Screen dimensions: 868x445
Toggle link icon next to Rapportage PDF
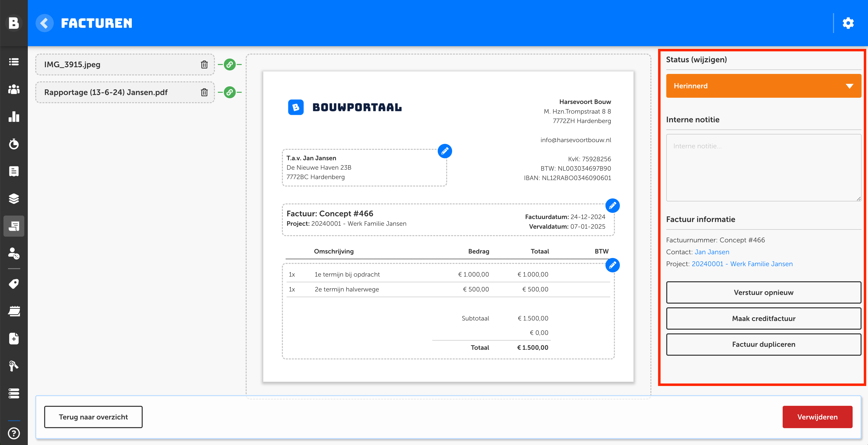coord(230,92)
